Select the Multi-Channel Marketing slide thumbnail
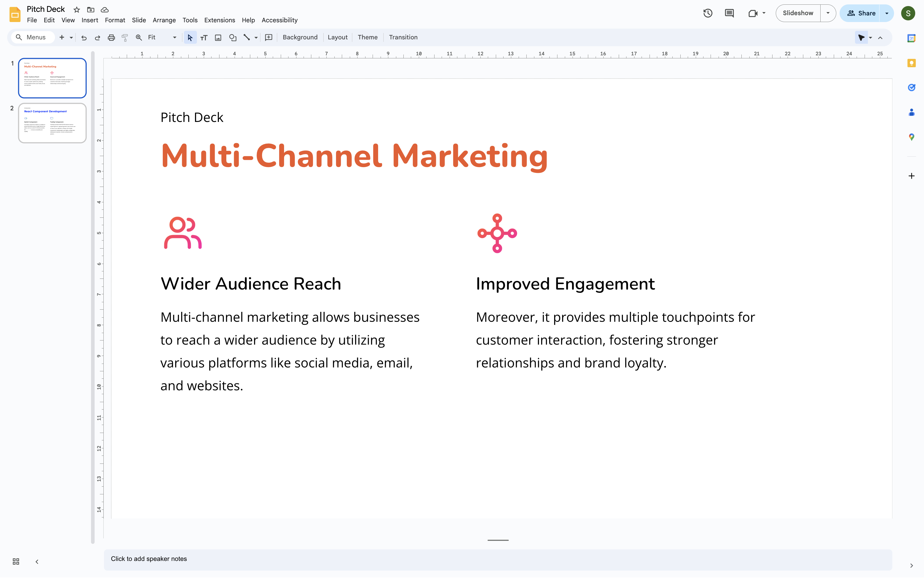 click(x=52, y=78)
